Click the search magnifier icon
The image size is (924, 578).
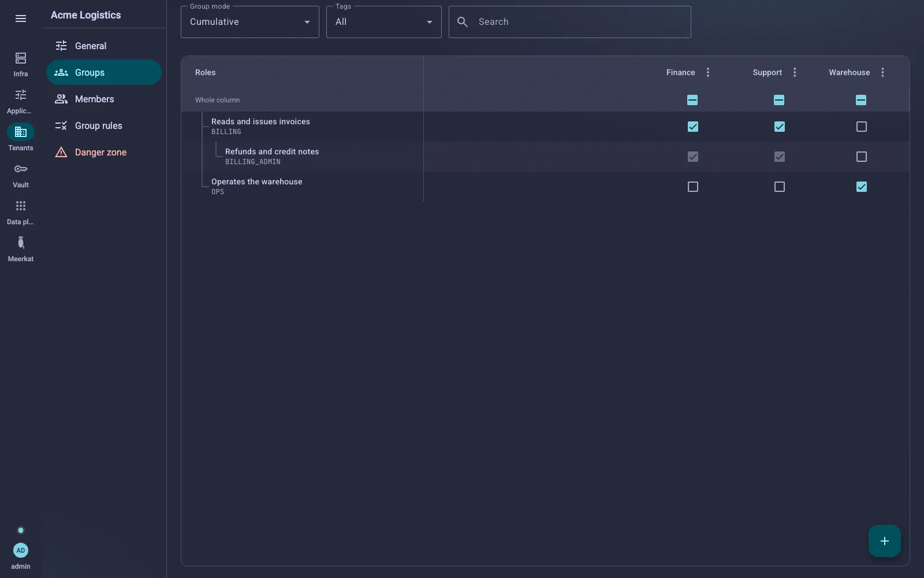[x=463, y=22]
